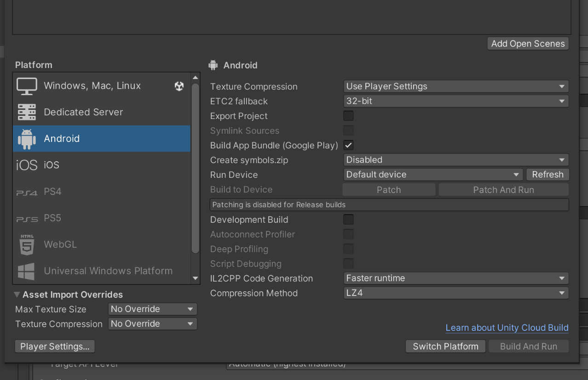Click the Dedicated Server rack icon
This screenshot has height=380, width=588.
[27, 112]
